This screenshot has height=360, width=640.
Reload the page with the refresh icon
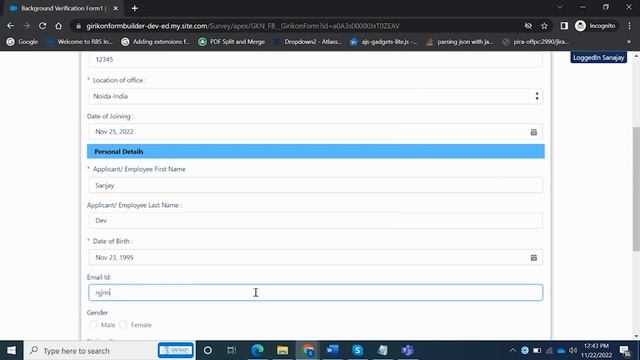coord(42,26)
